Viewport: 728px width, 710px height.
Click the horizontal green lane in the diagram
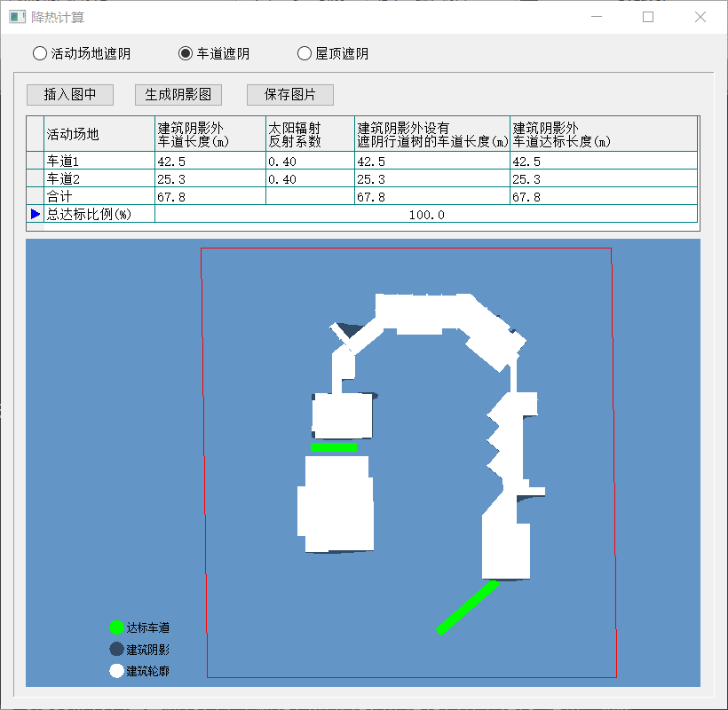pyautogui.click(x=334, y=447)
